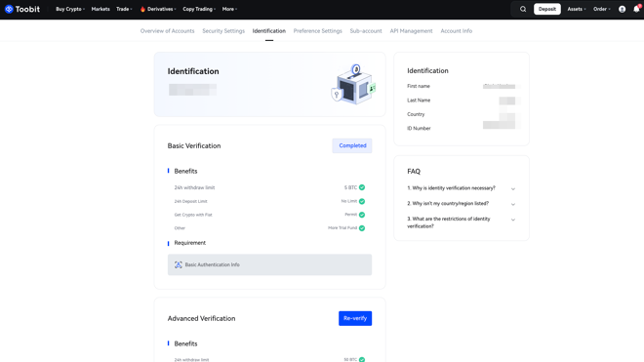Open the user profile avatar icon
Viewport: 644px width, 362px height.
coord(622,9)
